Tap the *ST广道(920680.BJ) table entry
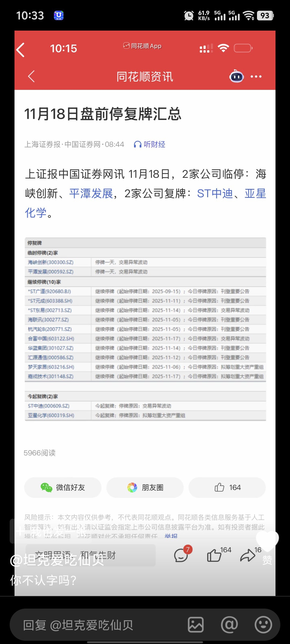Screen dimensions: 290x644 tap(49, 291)
